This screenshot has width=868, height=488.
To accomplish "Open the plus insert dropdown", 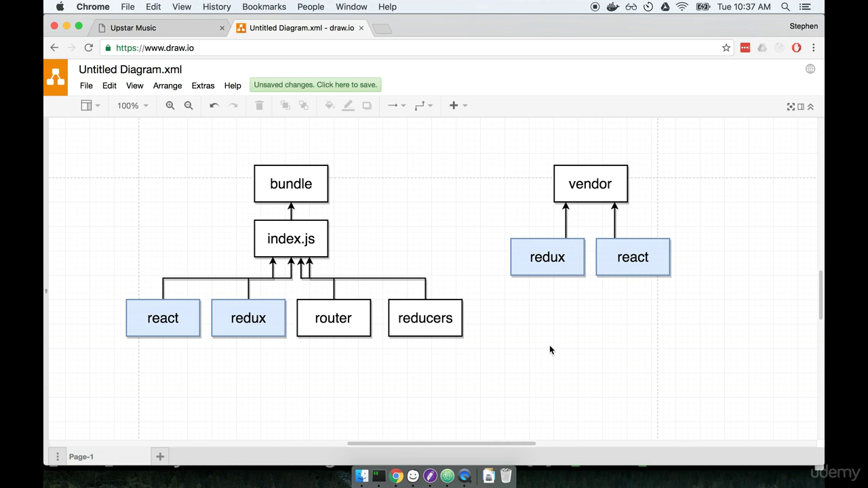I will pyautogui.click(x=458, y=106).
